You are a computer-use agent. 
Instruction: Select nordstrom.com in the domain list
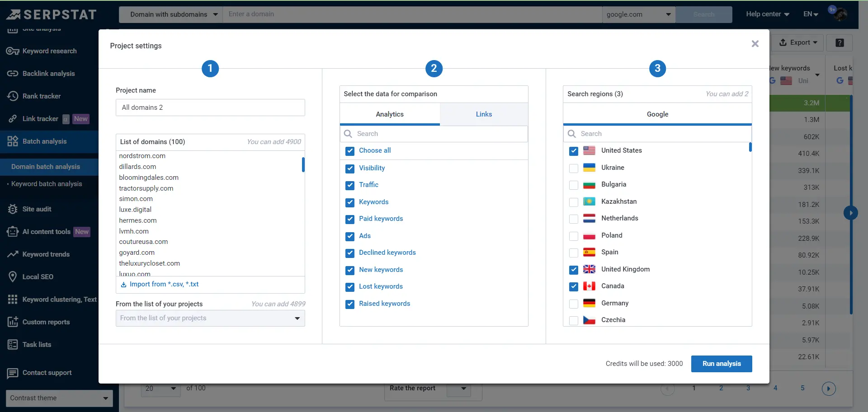point(142,156)
